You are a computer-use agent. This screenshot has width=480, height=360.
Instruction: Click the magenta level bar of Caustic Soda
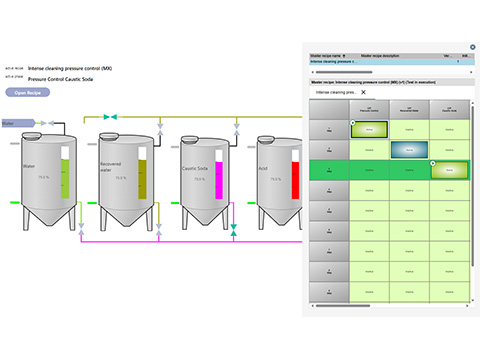(219, 180)
